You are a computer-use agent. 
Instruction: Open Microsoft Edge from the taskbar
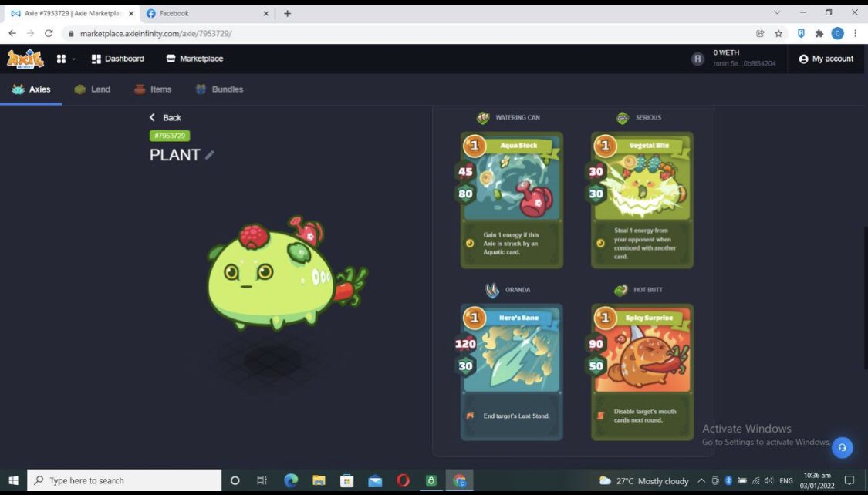pos(291,480)
